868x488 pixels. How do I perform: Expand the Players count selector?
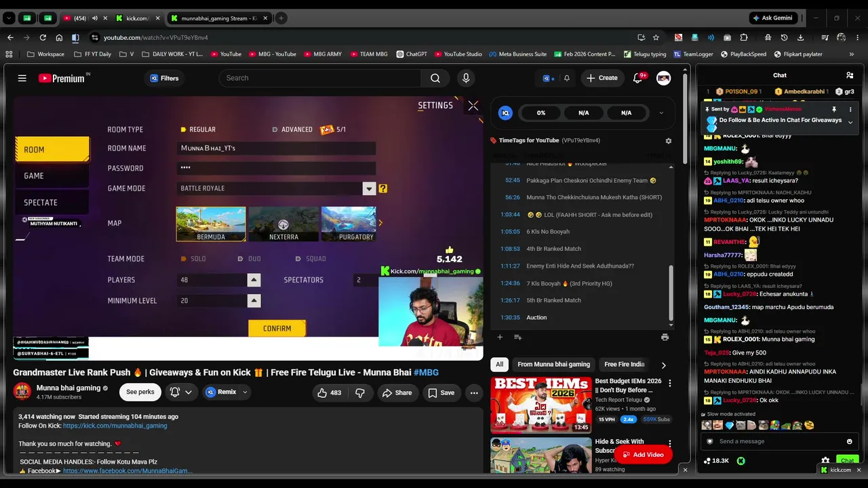coord(254,280)
